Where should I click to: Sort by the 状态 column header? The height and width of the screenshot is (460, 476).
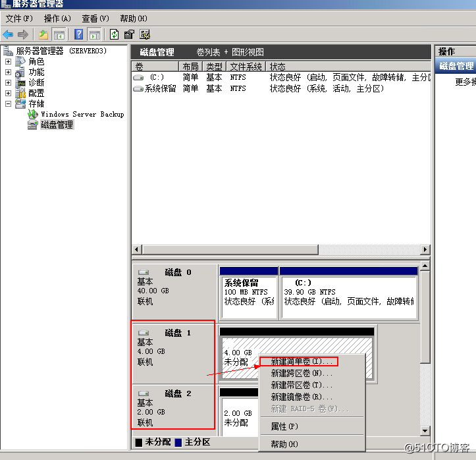click(348, 67)
